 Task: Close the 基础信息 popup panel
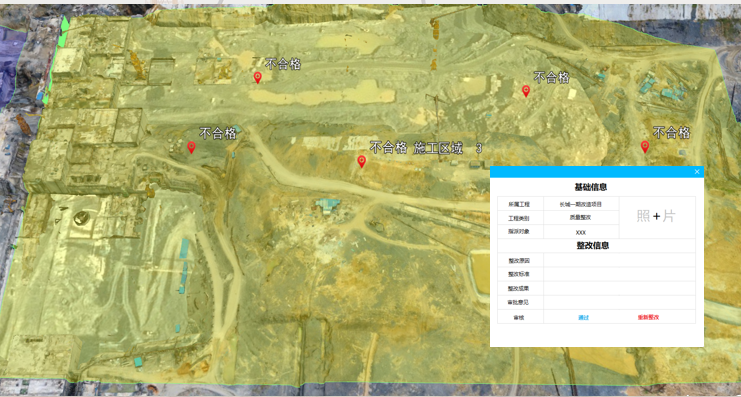click(697, 172)
